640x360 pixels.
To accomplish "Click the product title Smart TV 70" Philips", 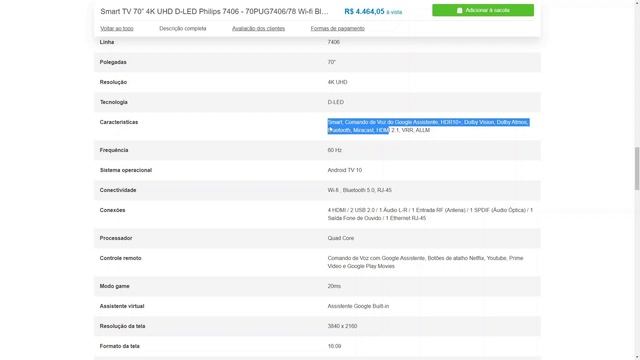I will point(214,11).
